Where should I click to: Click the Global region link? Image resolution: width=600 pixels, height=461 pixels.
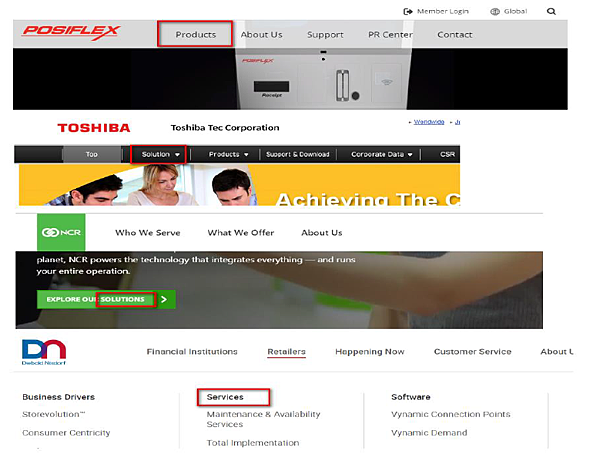pos(515,11)
